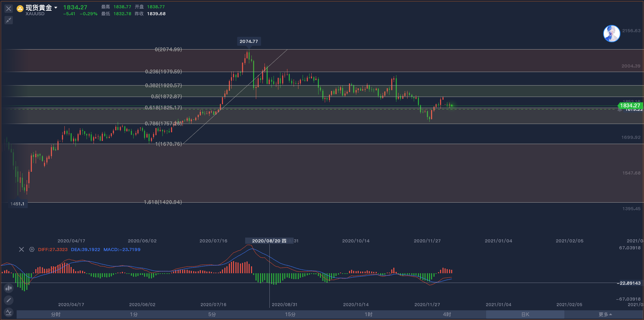Click the 1(1670.76) Fibonacci level label
Image resolution: width=644 pixels, height=320 pixels.
coord(169,144)
